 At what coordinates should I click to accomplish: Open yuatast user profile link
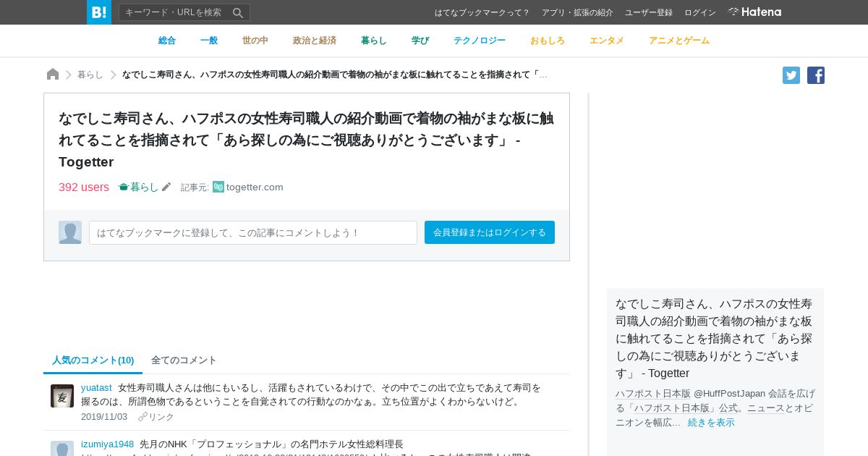click(x=96, y=388)
